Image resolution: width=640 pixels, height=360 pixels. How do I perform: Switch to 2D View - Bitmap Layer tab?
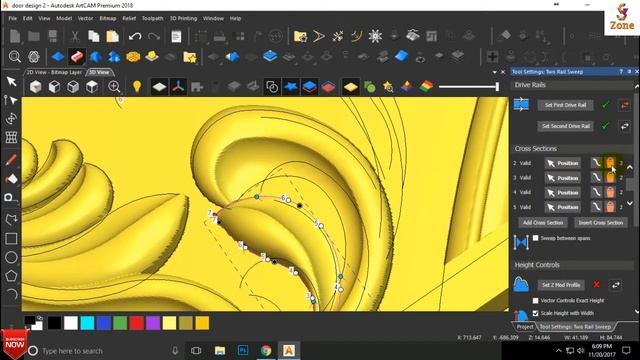coord(55,72)
